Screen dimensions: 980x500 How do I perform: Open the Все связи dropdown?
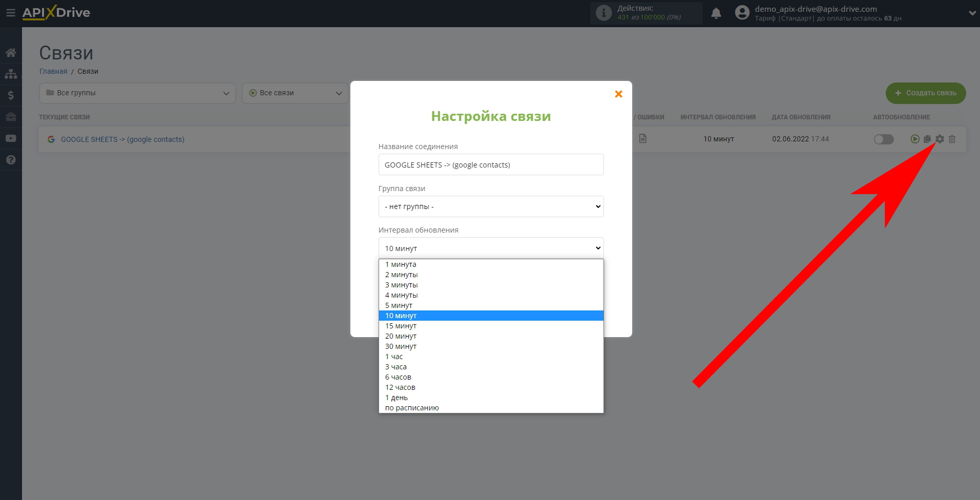295,93
